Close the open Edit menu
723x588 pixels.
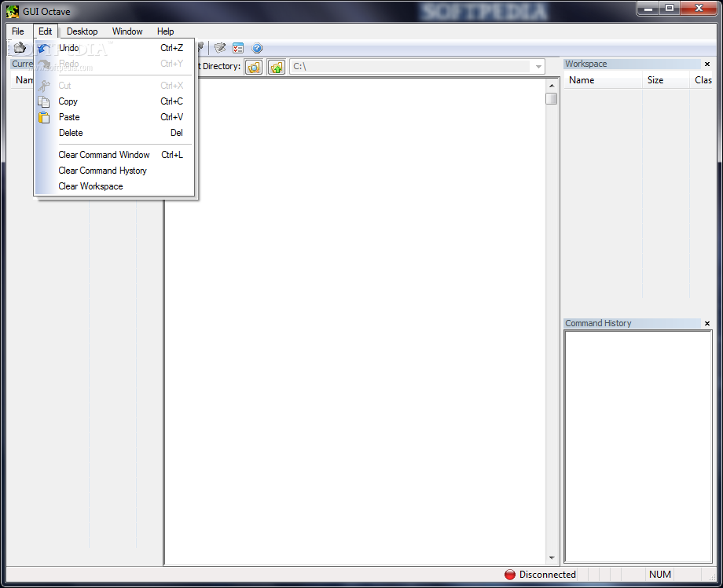(x=46, y=31)
